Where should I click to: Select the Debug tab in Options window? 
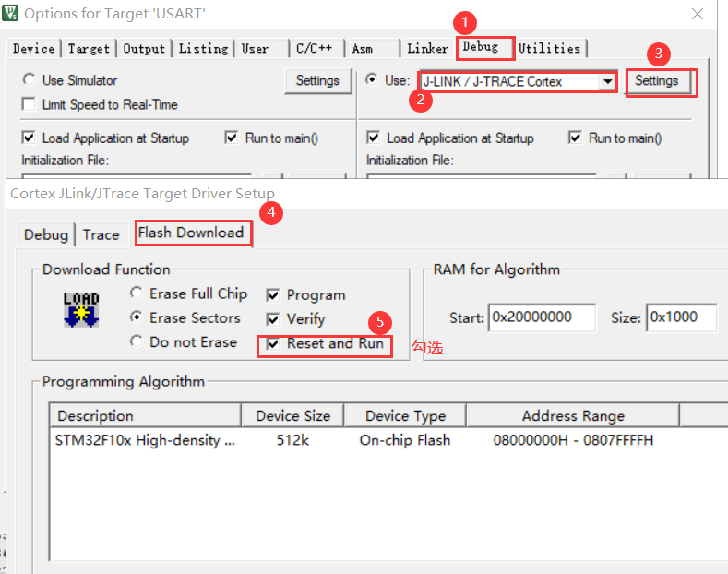(x=484, y=47)
